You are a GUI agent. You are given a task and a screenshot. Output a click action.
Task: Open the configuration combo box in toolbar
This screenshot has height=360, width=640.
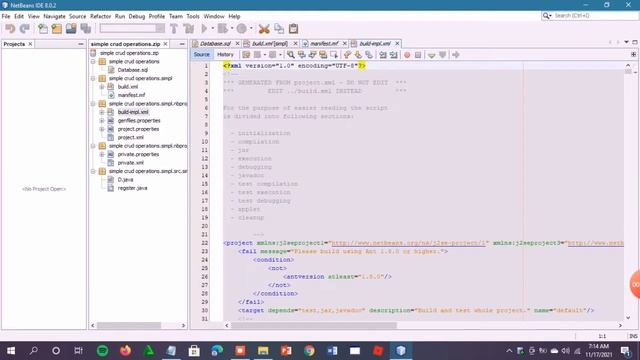(x=132, y=28)
